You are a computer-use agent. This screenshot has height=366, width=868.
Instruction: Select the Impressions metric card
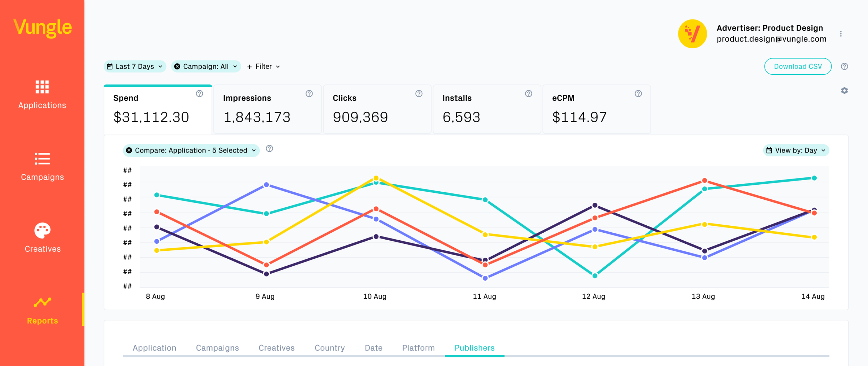pyautogui.click(x=267, y=109)
